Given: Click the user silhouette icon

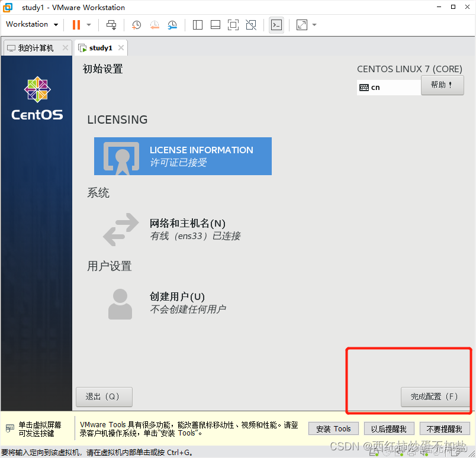Looking at the screenshot, I should tap(120, 304).
